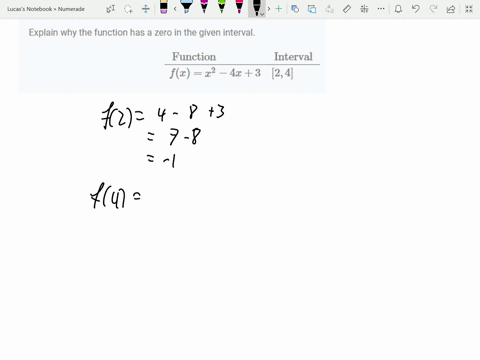This screenshot has width=480, height=360.
Task: Pick the green pen
Action: pos(222,7)
